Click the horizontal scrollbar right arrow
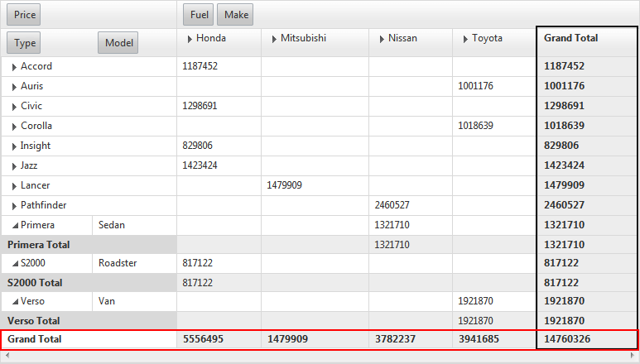The height and width of the screenshot is (364, 640). click(x=633, y=356)
